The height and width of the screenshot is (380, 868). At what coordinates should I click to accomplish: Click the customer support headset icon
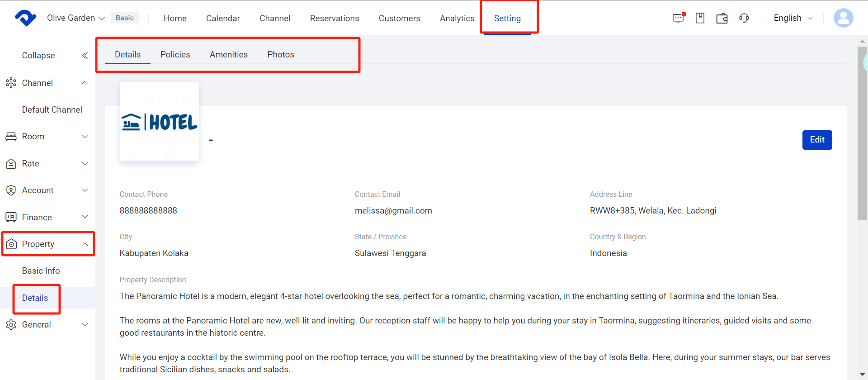[744, 18]
